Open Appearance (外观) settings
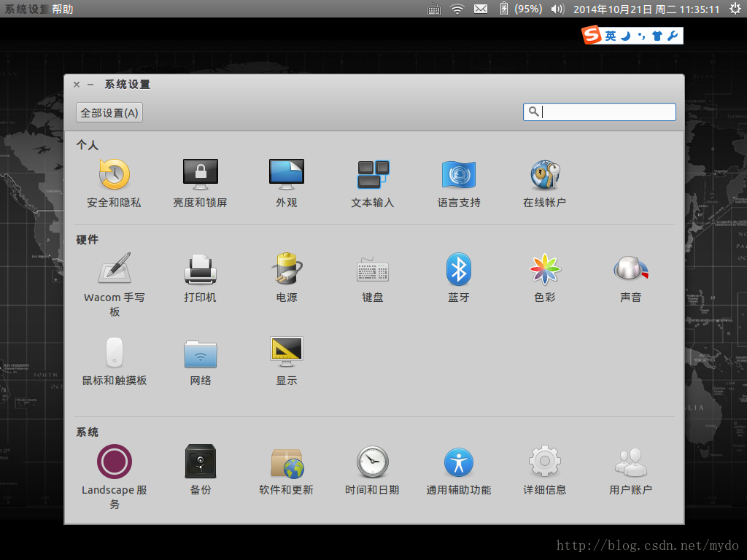The width and height of the screenshot is (747, 560). click(286, 183)
